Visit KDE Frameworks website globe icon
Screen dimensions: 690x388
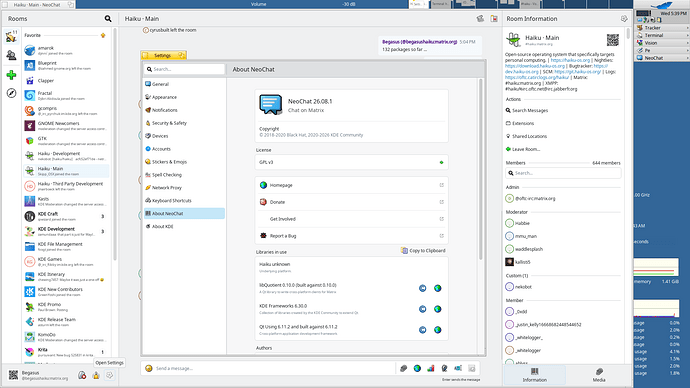[x=437, y=309]
